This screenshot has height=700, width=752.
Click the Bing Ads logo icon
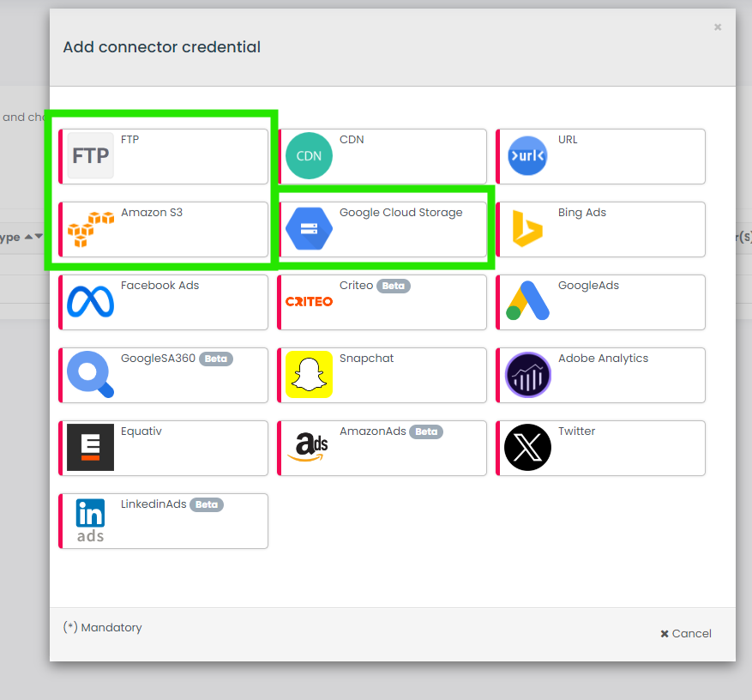coord(527,229)
